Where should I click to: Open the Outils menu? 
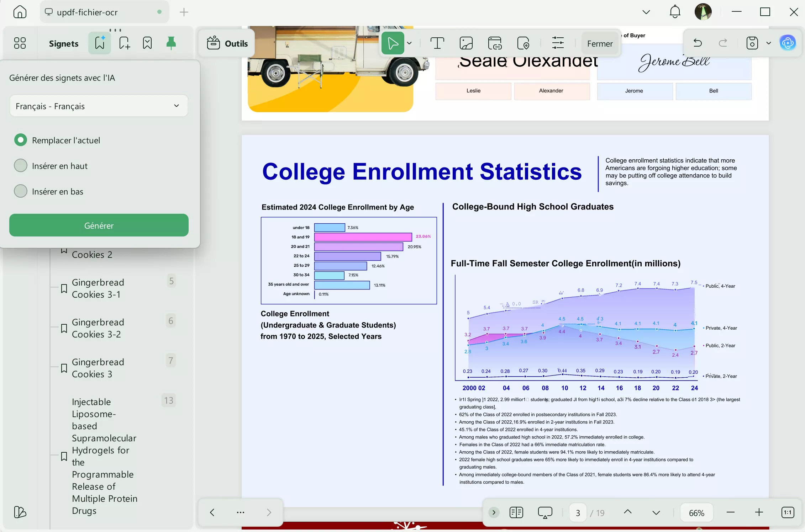pyautogui.click(x=227, y=43)
